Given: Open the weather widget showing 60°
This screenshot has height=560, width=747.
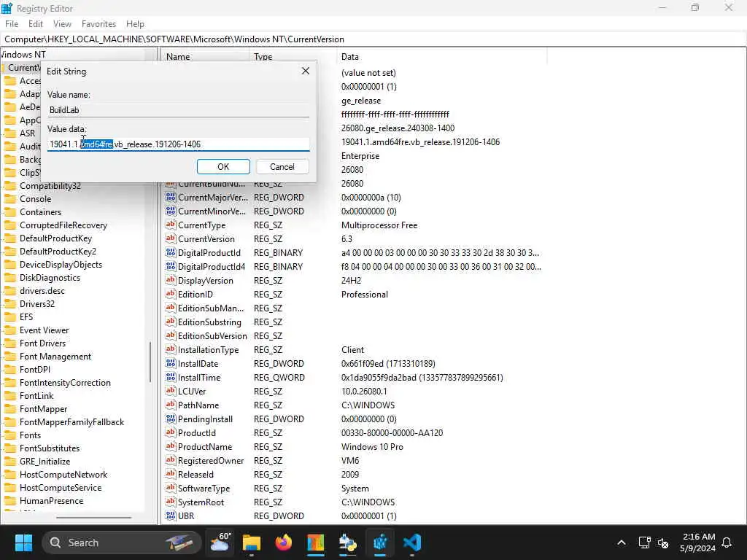Looking at the screenshot, I should pos(220,542).
